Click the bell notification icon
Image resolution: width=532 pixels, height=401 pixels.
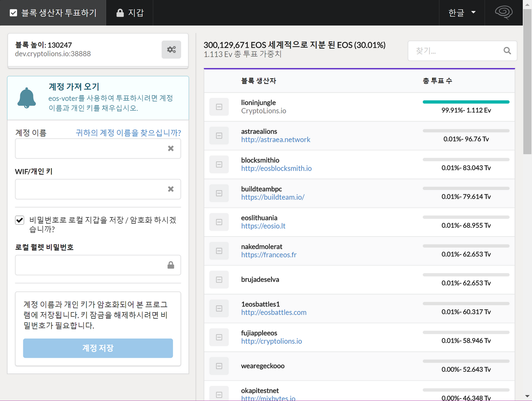(x=27, y=98)
